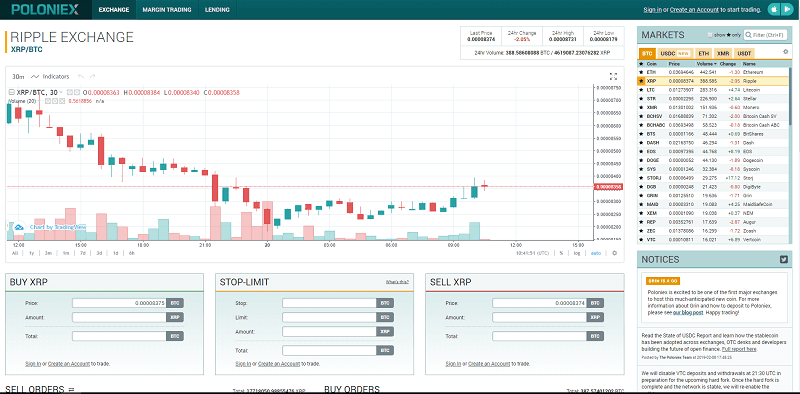Select the Litecoin row in Markets

click(x=713, y=90)
